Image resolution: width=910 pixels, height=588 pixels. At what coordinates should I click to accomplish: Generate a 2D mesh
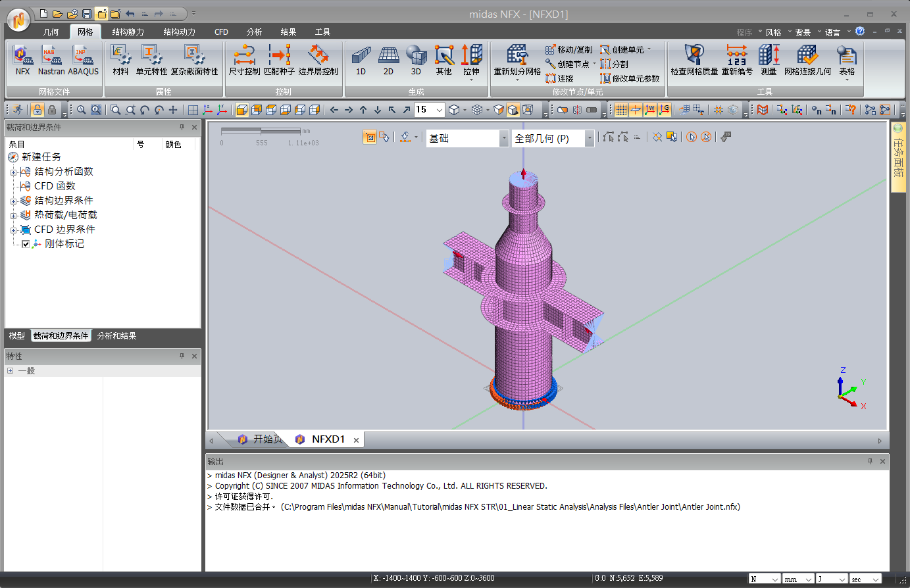pos(388,61)
